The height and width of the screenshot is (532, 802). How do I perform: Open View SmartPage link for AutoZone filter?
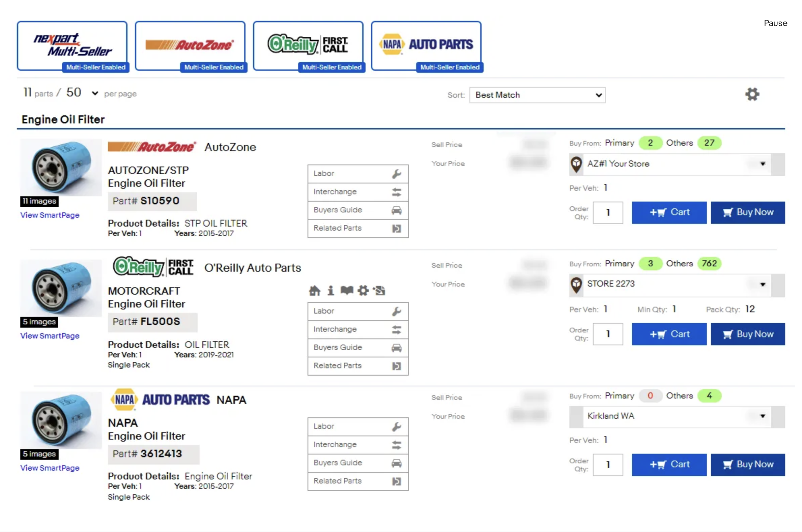point(50,215)
